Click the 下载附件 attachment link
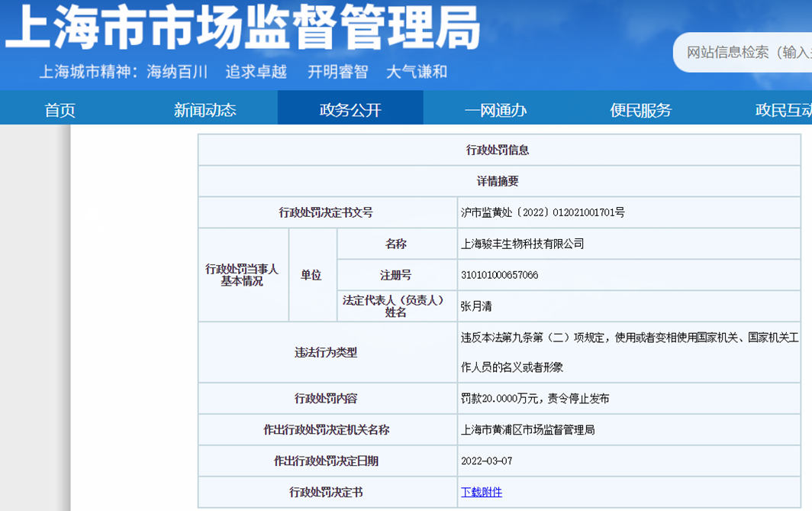Screen dimensions: 812x511 481,493
